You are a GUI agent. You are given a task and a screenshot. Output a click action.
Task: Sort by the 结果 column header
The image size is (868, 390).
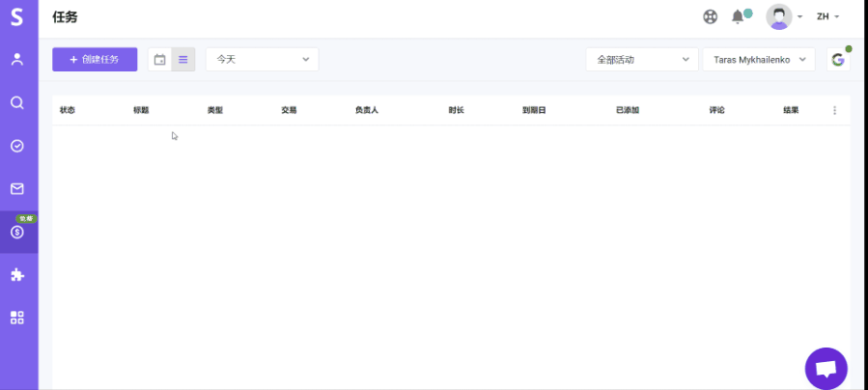pos(791,111)
